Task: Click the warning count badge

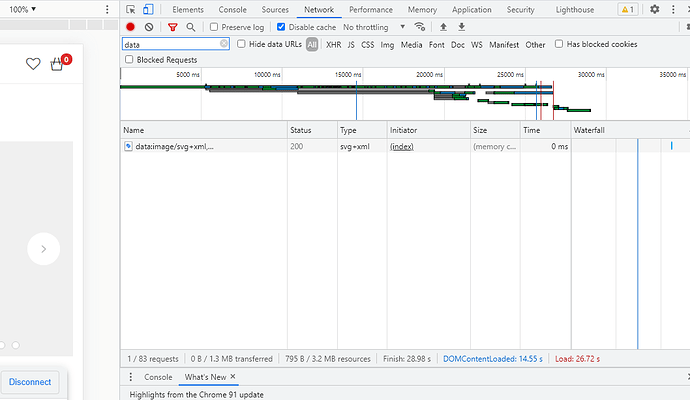Action: coord(628,9)
